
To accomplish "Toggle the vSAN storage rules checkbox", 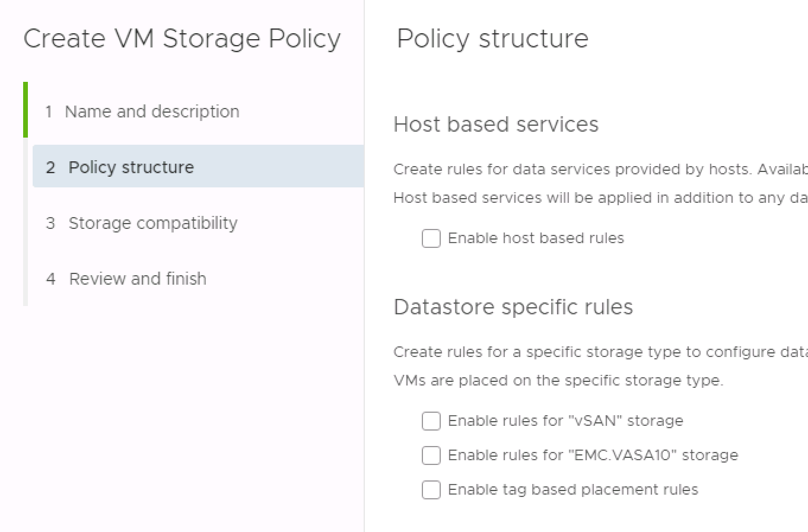I will click(431, 420).
